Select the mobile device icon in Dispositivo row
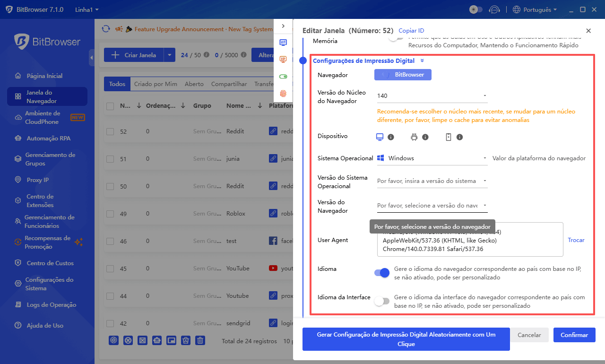Viewport: 605px width, 364px height. pos(449,136)
